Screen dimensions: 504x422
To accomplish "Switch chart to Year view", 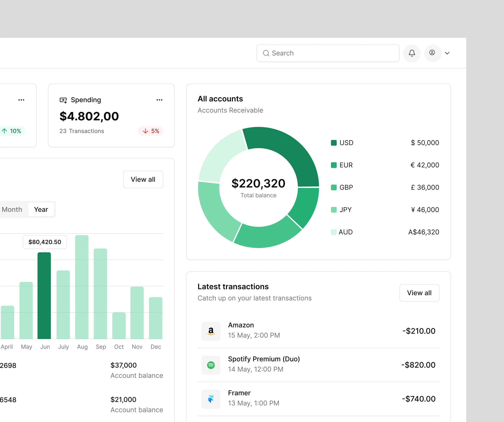I will 41,210.
